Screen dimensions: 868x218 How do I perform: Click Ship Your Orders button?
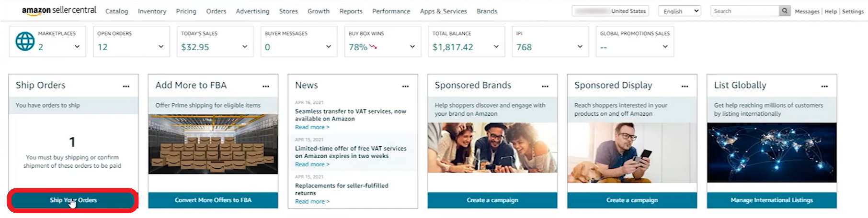point(73,200)
